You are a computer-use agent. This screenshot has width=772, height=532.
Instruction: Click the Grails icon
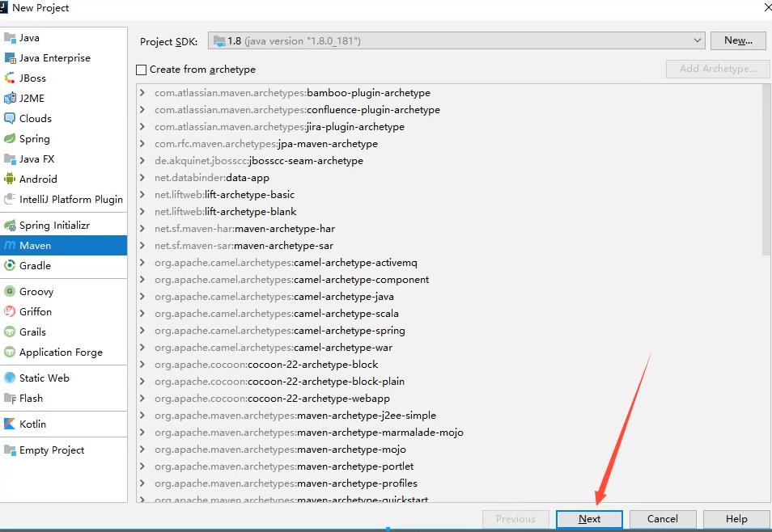[10, 331]
